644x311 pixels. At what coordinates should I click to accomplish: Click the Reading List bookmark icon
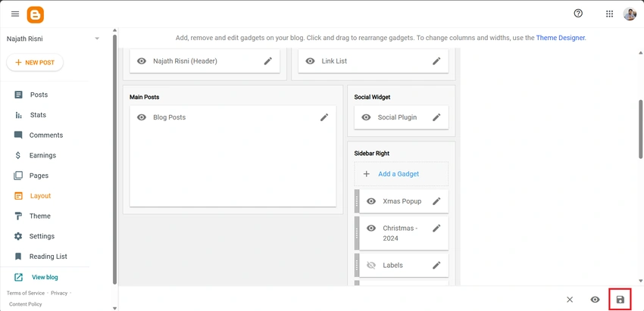[18, 257]
